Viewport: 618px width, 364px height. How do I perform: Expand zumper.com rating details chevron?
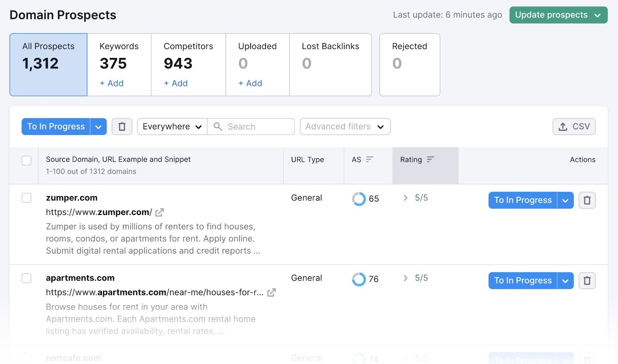pos(405,198)
